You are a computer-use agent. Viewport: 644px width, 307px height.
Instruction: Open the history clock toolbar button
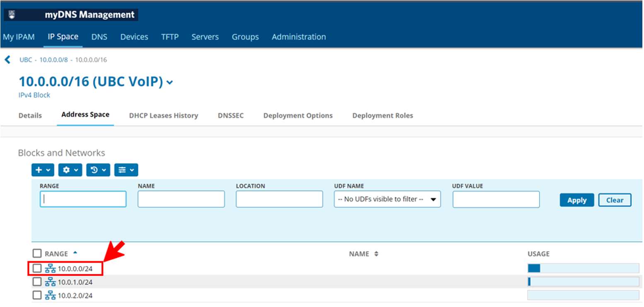(98, 170)
